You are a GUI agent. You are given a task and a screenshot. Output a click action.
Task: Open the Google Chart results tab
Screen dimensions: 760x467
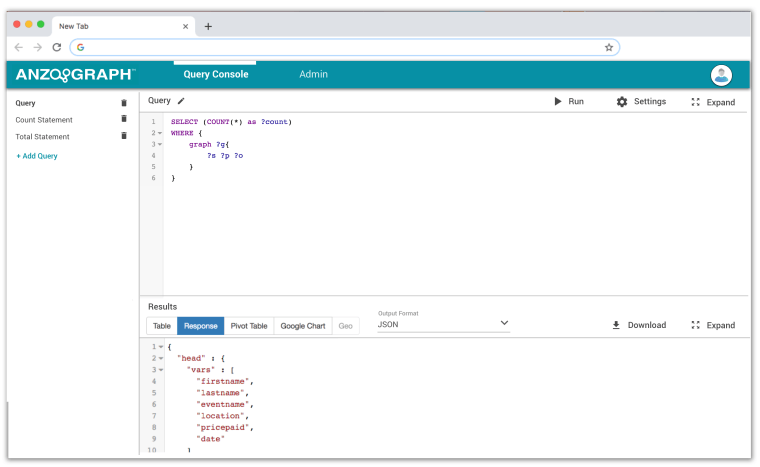303,326
